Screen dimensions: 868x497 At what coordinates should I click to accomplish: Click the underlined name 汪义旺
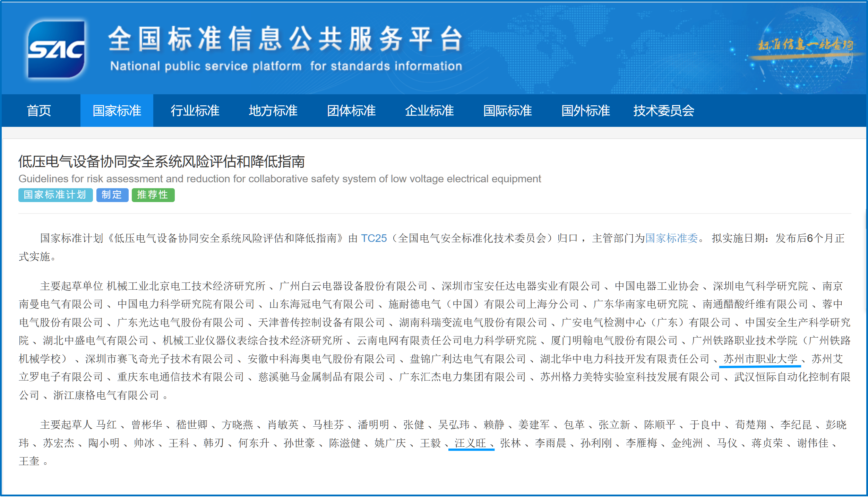(x=471, y=443)
